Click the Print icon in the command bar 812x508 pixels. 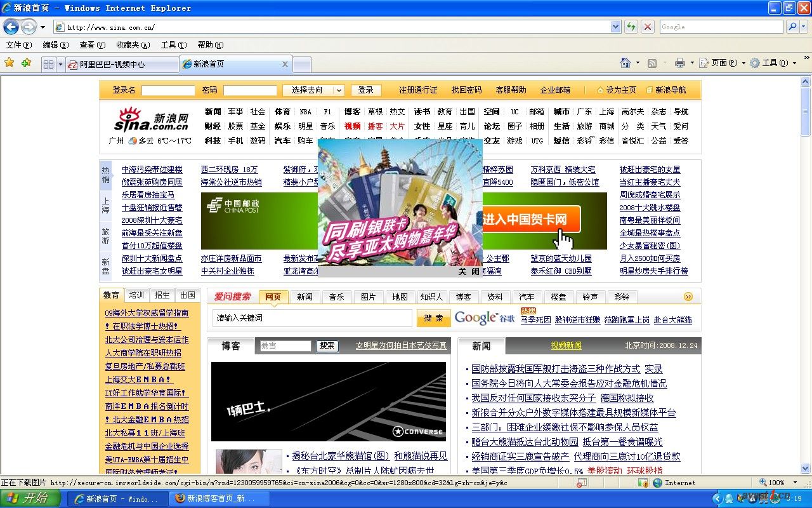pyautogui.click(x=680, y=63)
